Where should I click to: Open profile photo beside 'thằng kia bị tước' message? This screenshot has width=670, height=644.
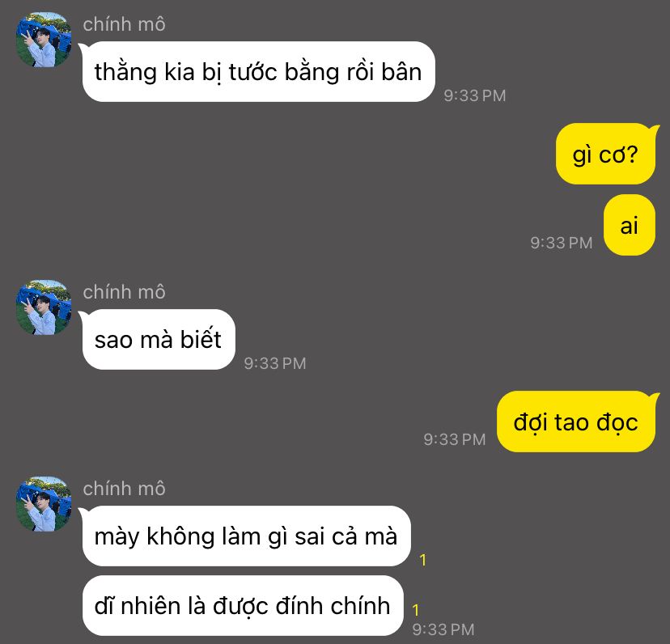(44, 40)
